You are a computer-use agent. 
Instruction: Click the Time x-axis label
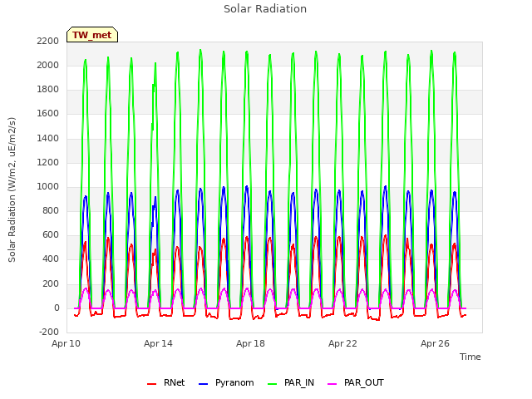point(470,357)
